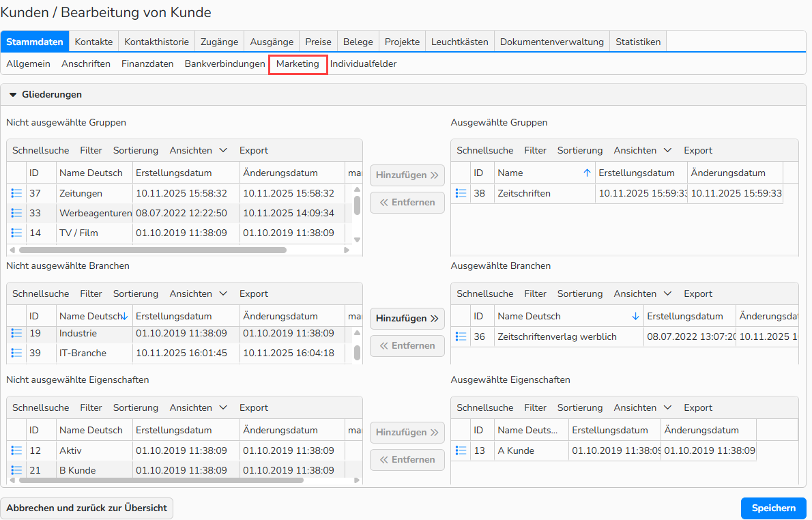Viewport: 812px width, 520px height.
Task: Open Ansichten dropdown in Ausgewählte Eigenschaften
Action: 642,407
